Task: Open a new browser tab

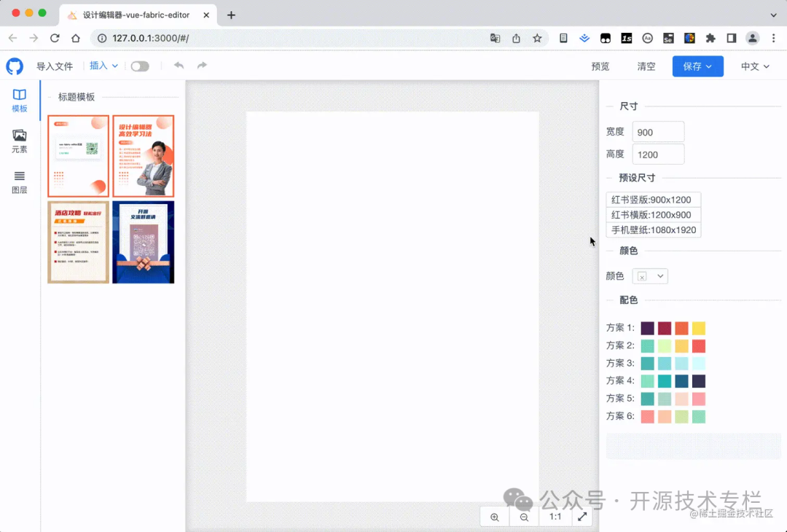Action: 231,15
